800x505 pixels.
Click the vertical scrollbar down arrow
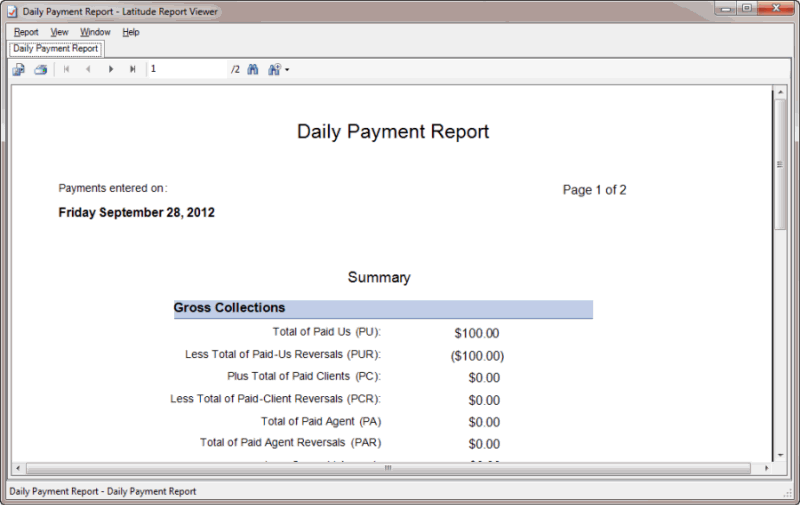[x=780, y=453]
